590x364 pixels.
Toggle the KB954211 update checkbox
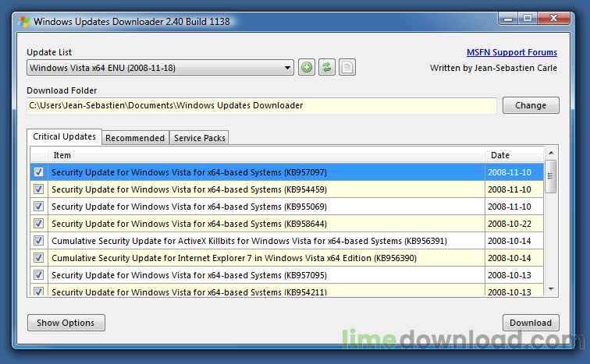click(38, 292)
